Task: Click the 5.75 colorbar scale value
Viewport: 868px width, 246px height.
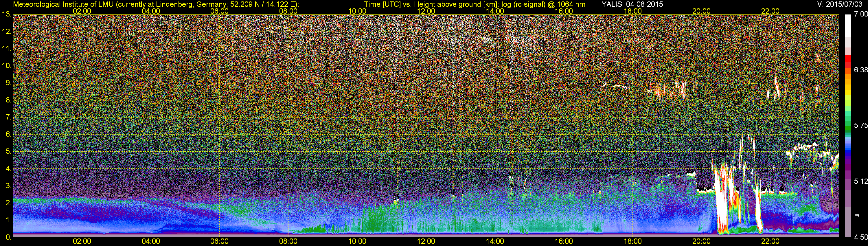Action: click(861, 125)
